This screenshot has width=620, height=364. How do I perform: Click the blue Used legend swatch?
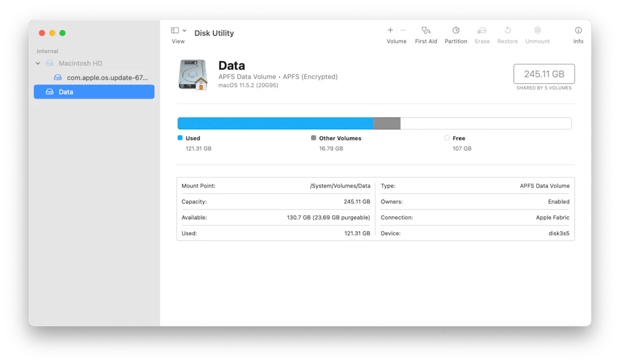coord(180,138)
